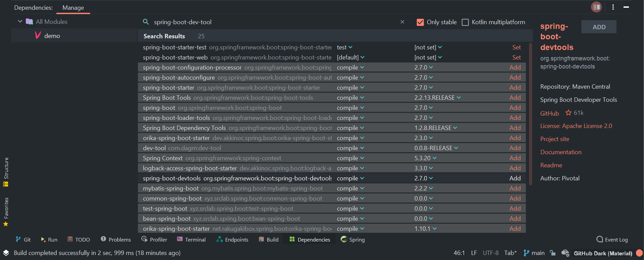Select the Dependencies tool window tab
The image size is (644, 260).
pyautogui.click(x=310, y=240)
